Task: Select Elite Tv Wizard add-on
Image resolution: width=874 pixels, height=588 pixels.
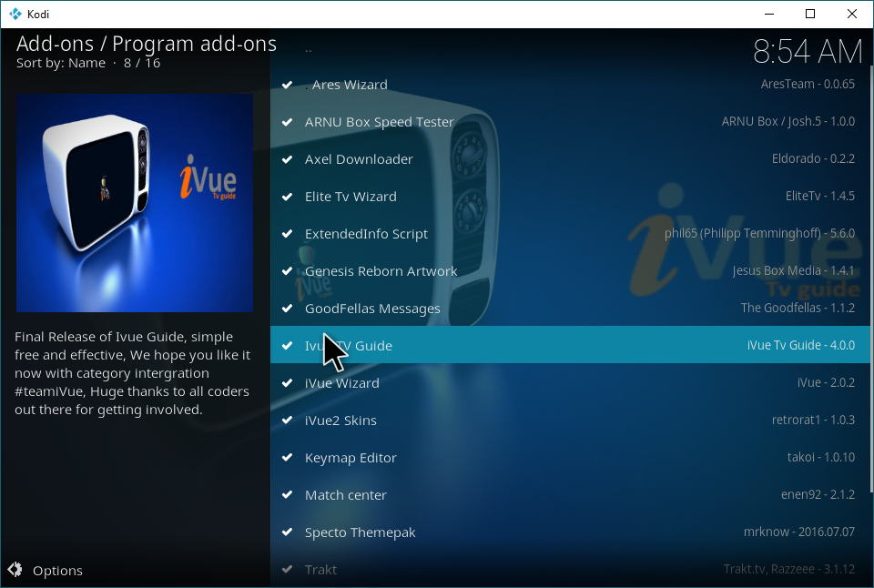Action: point(570,197)
